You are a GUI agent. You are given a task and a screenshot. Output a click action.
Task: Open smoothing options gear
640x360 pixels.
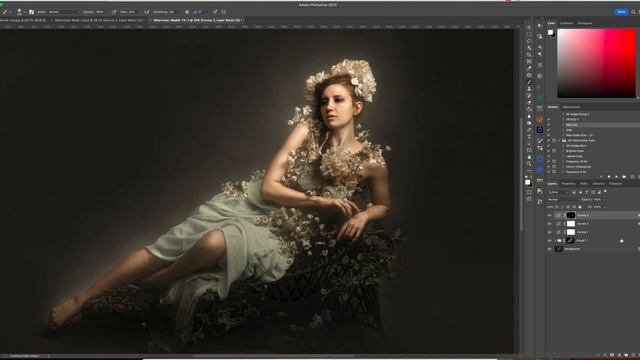click(x=187, y=12)
